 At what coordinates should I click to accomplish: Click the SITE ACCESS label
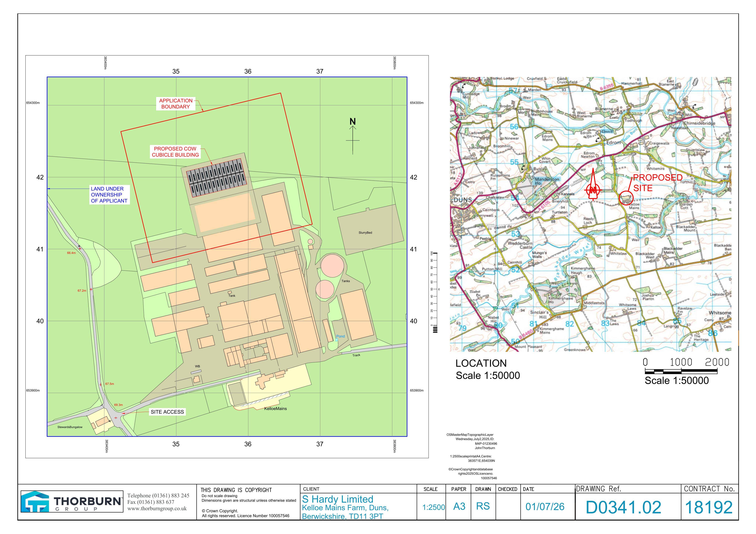coord(167,412)
